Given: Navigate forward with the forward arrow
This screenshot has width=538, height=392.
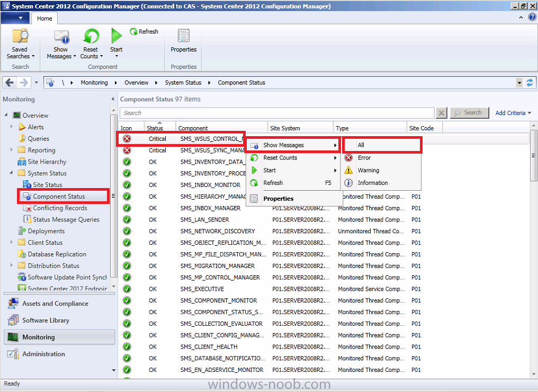Looking at the screenshot, I should tap(24, 83).
